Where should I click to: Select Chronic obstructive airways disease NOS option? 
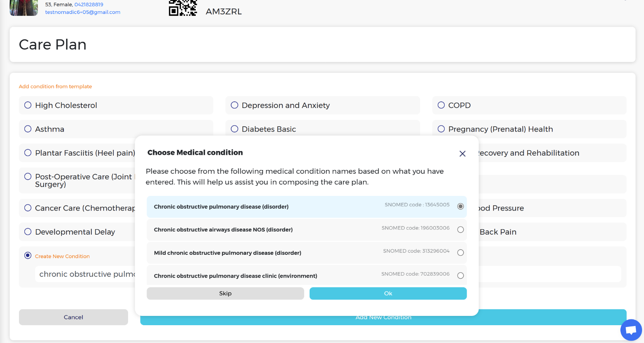[x=460, y=230]
